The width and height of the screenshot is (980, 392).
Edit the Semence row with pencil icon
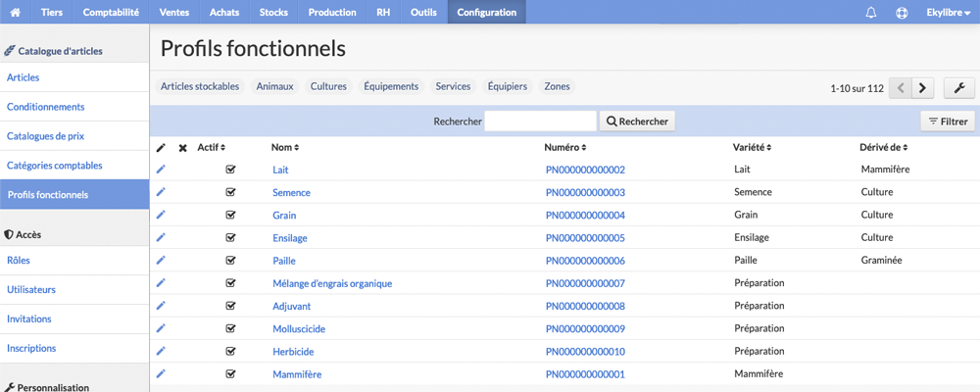click(161, 192)
